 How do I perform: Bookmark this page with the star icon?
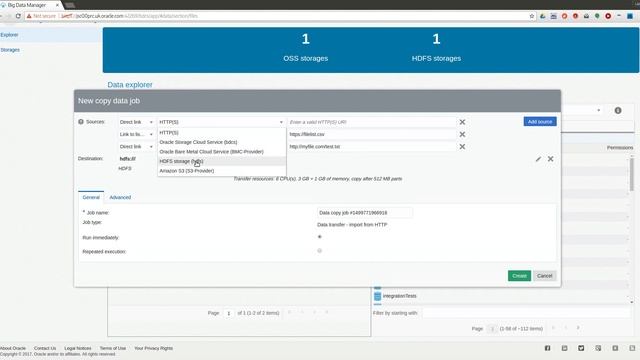[532, 16]
